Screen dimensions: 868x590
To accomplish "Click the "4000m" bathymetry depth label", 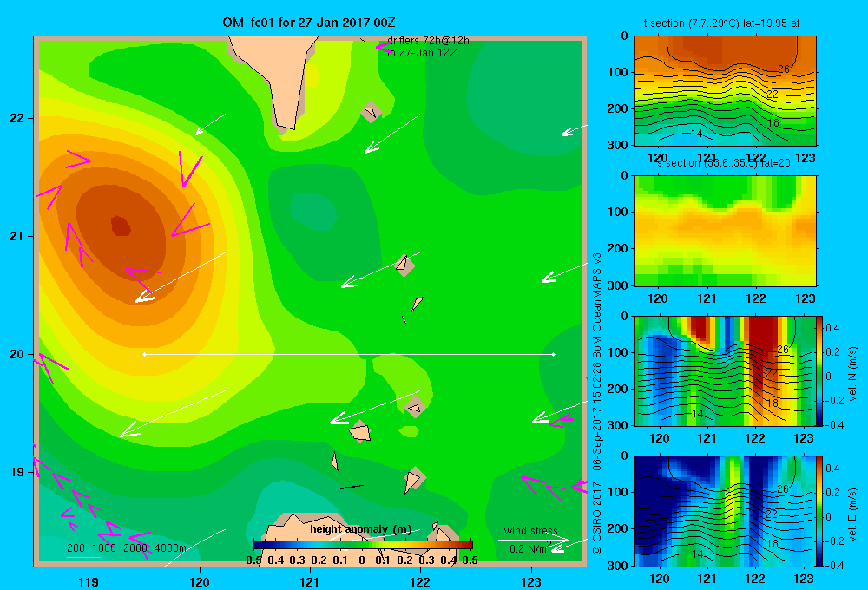I will 170,548.
